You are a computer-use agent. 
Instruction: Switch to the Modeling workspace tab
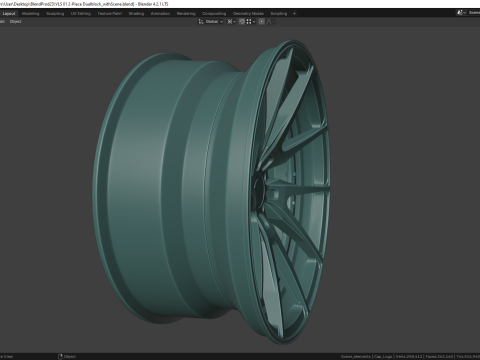coord(30,14)
